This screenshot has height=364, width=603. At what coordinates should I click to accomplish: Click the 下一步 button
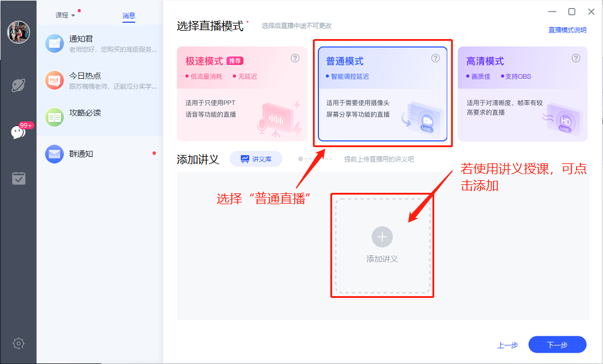pyautogui.click(x=557, y=345)
